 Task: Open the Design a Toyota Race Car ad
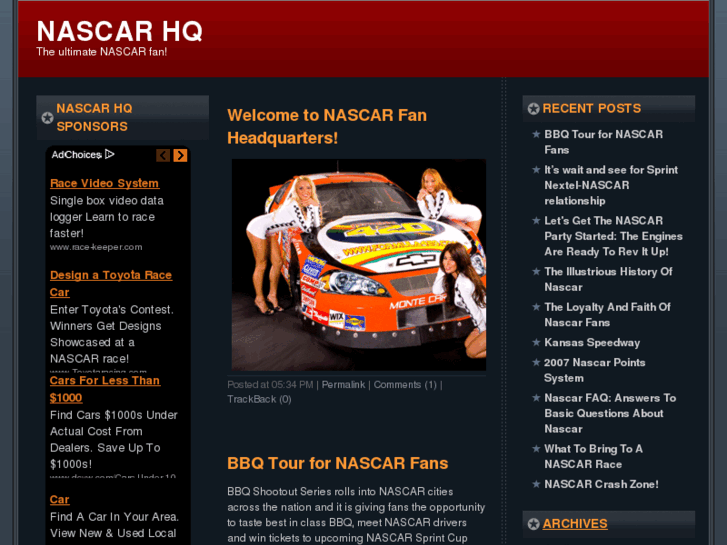(x=111, y=283)
